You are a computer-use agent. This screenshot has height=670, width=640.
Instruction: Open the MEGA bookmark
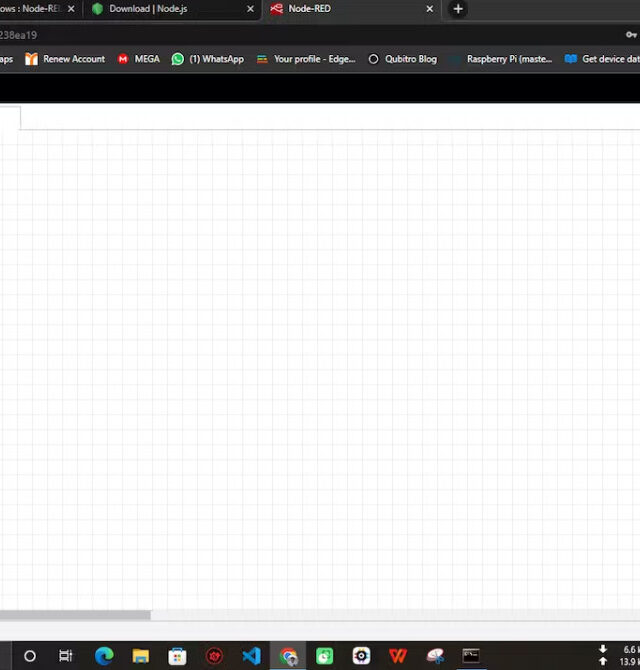click(x=138, y=59)
